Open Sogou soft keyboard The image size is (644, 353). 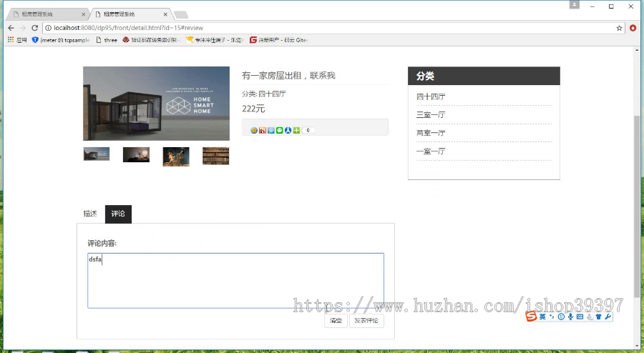580,317
